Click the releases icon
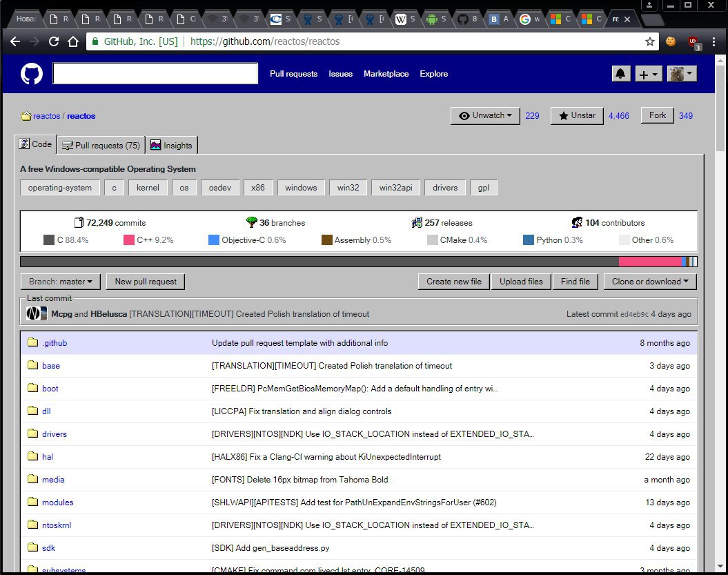The image size is (728, 575). tap(417, 222)
